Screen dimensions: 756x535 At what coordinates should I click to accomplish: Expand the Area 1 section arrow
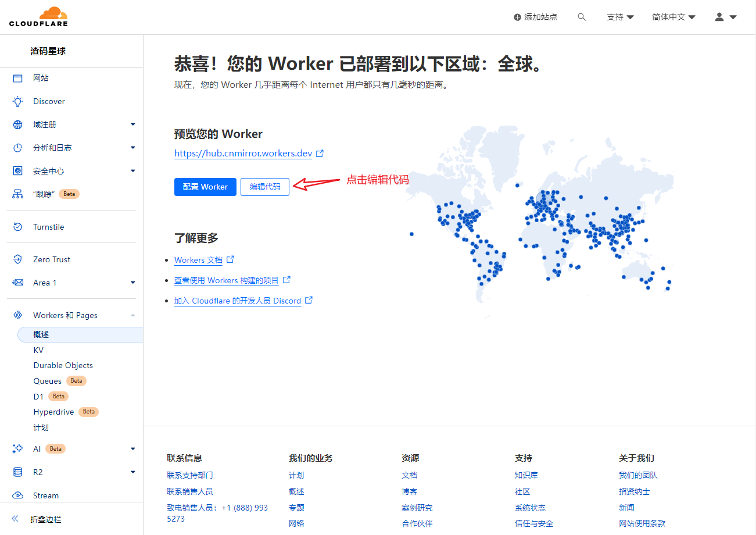pos(133,283)
